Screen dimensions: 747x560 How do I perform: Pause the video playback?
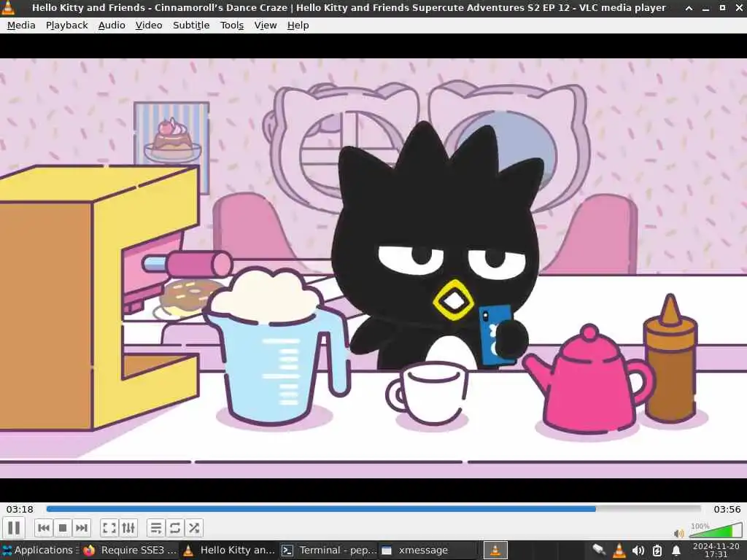[x=14, y=528]
